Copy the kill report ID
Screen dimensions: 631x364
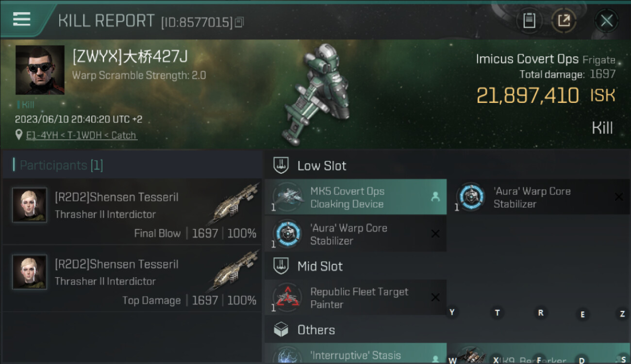pyautogui.click(x=239, y=22)
